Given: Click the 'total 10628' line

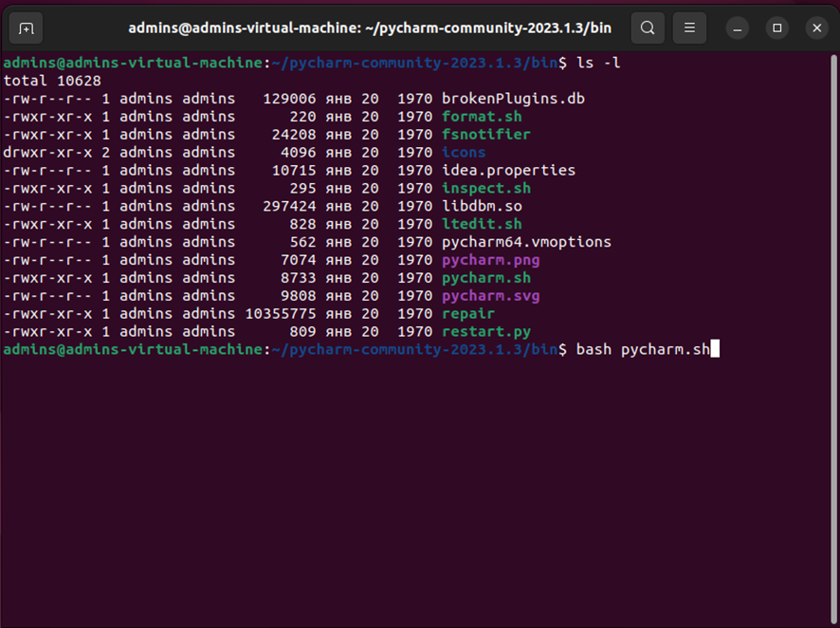Looking at the screenshot, I should click(52, 81).
